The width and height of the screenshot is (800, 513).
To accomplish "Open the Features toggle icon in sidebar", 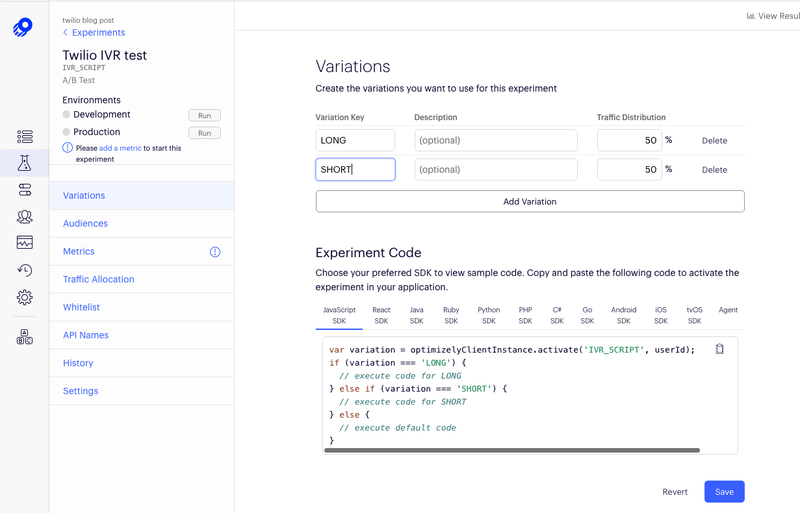I will tap(24, 190).
